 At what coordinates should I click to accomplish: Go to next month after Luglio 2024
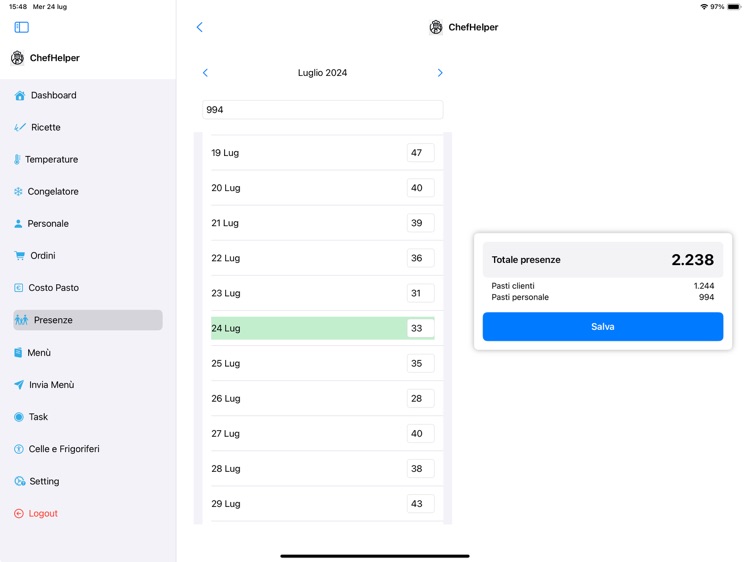440,73
